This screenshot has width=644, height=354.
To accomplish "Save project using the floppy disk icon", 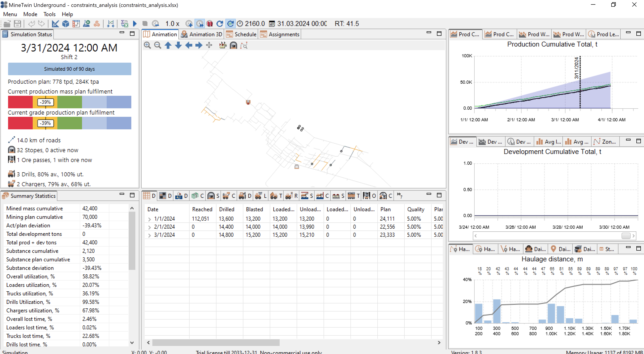I will pyautogui.click(x=17, y=24).
